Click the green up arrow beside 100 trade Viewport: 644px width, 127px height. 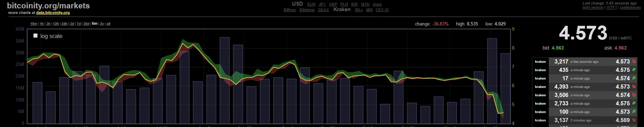(x=634, y=112)
